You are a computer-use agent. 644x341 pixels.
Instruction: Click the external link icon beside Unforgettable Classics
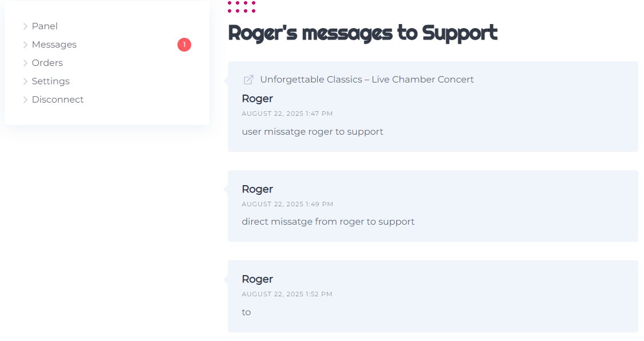(248, 80)
